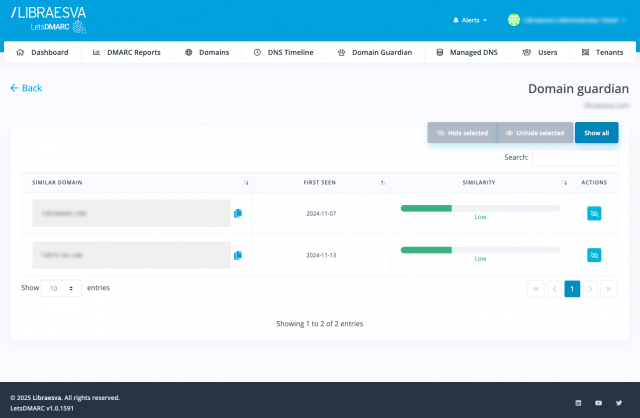This screenshot has height=418, width=640.
Task: Copy the second similar domain to clipboard
Action: pos(238,256)
